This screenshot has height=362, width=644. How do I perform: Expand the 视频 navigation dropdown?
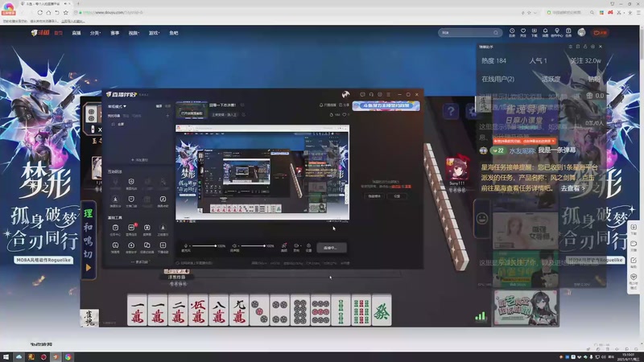pos(134,33)
